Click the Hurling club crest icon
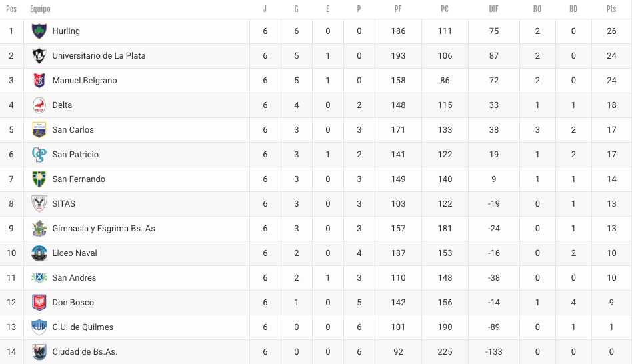Screen dimensions: 632x364 tap(39, 31)
